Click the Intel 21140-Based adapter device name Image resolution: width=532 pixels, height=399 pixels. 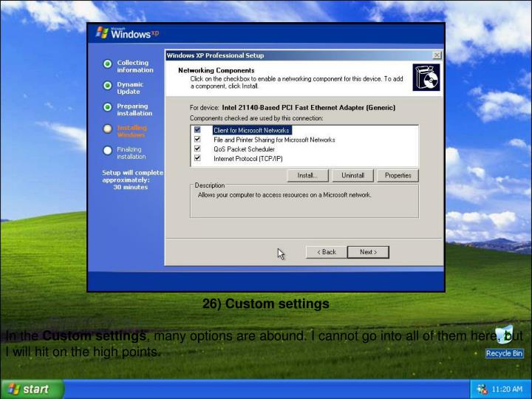(308, 108)
